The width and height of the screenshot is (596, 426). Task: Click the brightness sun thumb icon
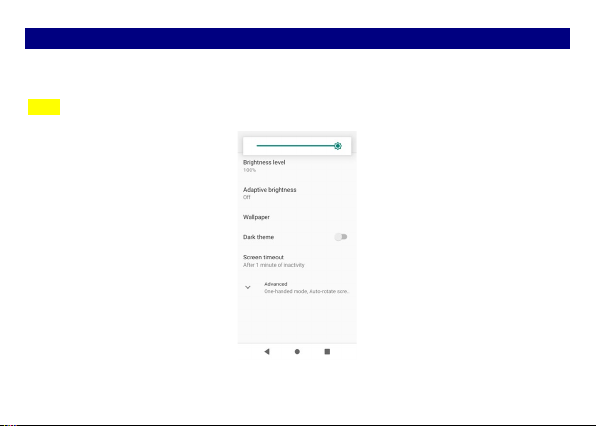coord(338,146)
